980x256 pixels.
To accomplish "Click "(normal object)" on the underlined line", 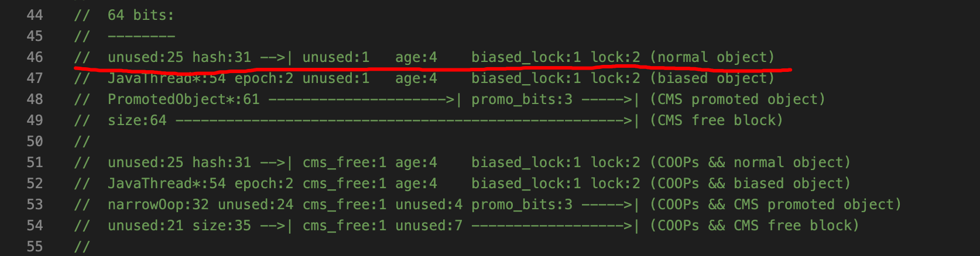I will tap(712, 57).
